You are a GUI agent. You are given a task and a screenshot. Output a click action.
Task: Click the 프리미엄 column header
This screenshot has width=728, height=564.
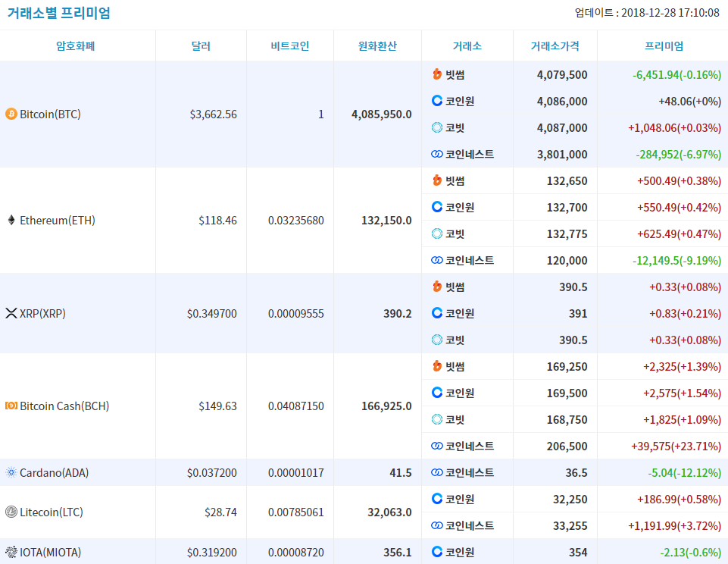point(664,46)
